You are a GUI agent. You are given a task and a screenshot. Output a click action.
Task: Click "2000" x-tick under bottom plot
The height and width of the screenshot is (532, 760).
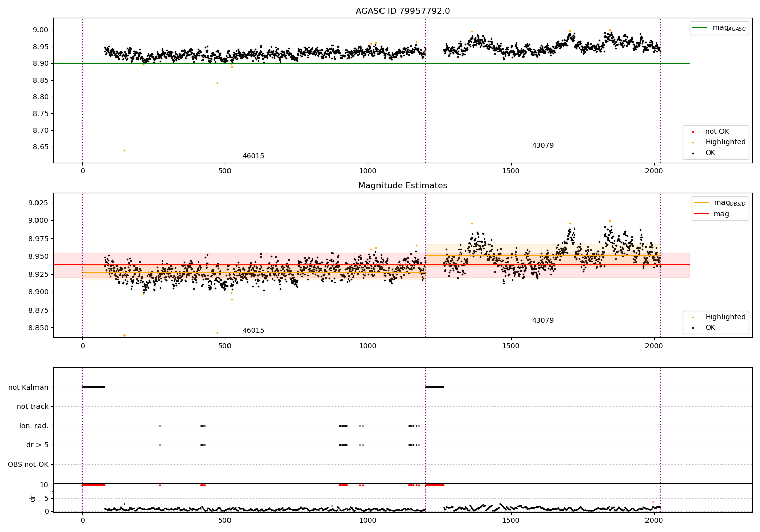(x=654, y=520)
